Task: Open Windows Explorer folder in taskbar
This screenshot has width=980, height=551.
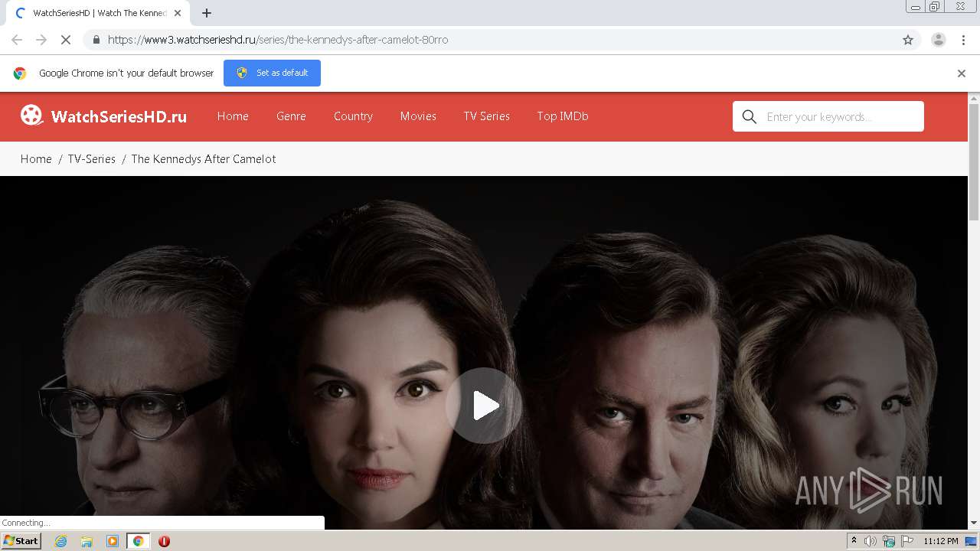Action: tap(87, 541)
